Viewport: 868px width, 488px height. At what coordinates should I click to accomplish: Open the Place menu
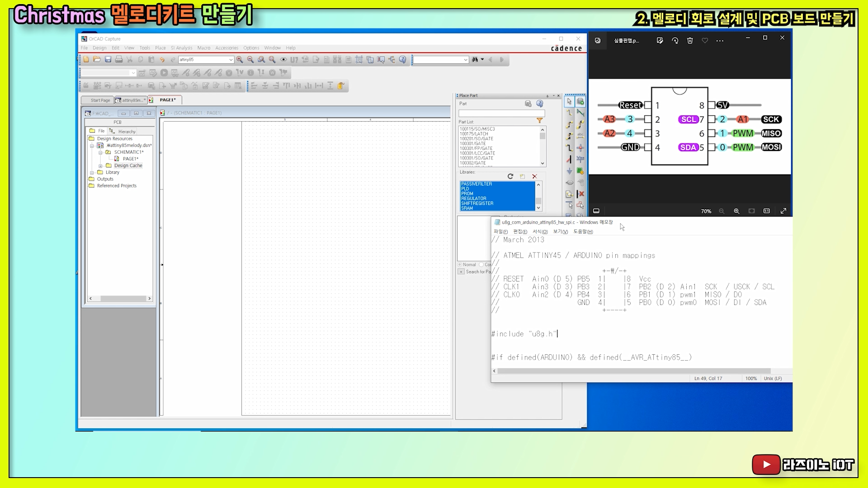coord(160,48)
